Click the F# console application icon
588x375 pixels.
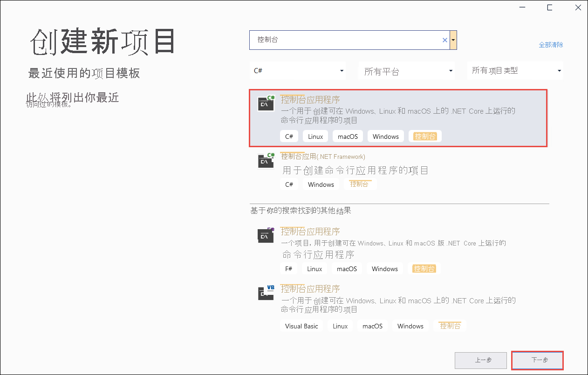(266, 235)
